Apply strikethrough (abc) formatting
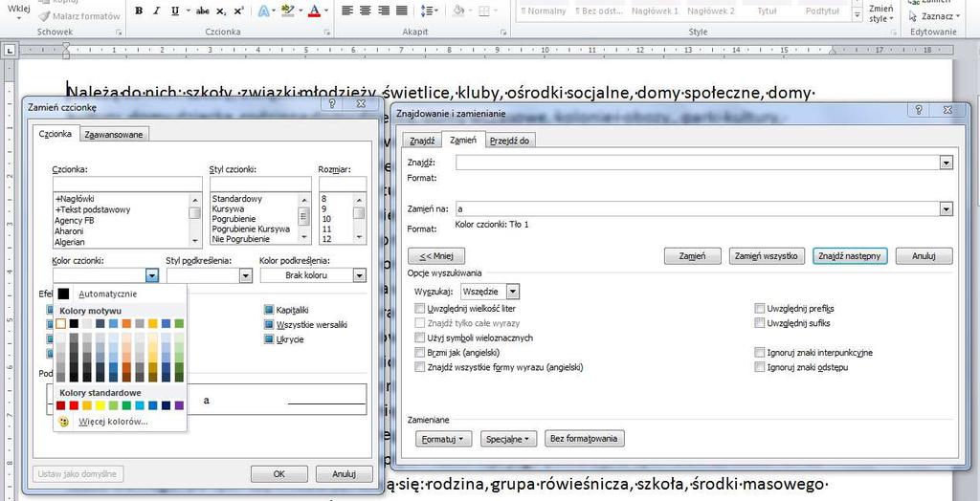980x501 pixels. tap(203, 11)
